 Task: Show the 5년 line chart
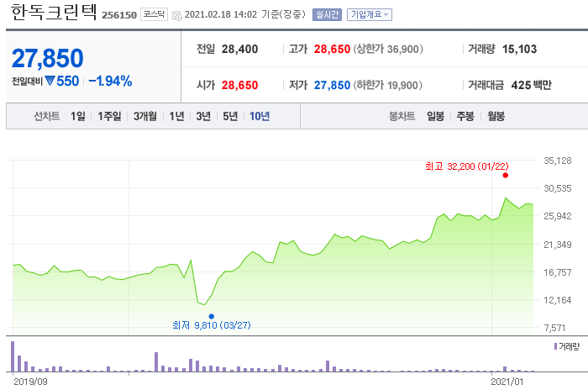(x=230, y=116)
